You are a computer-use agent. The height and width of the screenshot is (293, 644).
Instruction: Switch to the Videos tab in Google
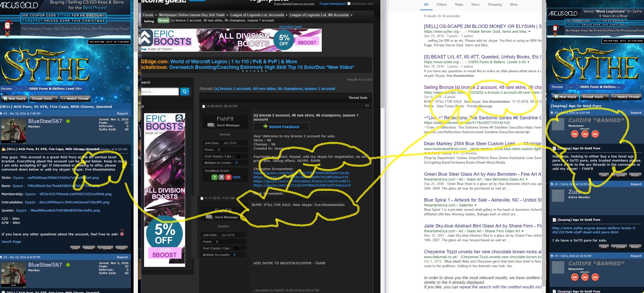pyautogui.click(x=441, y=5)
